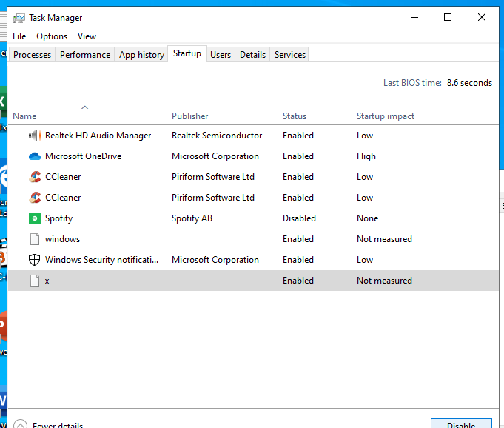Sort by the Startup impact column header
Screen dimensions: 504x428
click(x=389, y=116)
